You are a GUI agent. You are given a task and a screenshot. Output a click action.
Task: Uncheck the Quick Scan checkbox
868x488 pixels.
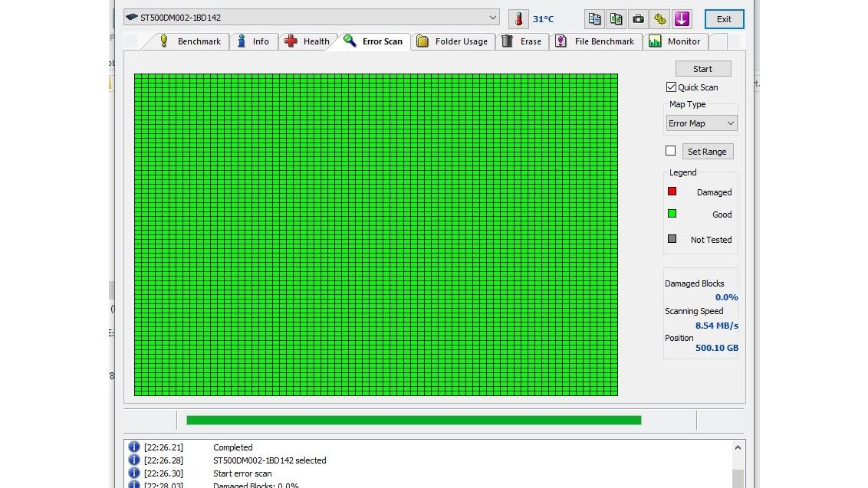[671, 87]
